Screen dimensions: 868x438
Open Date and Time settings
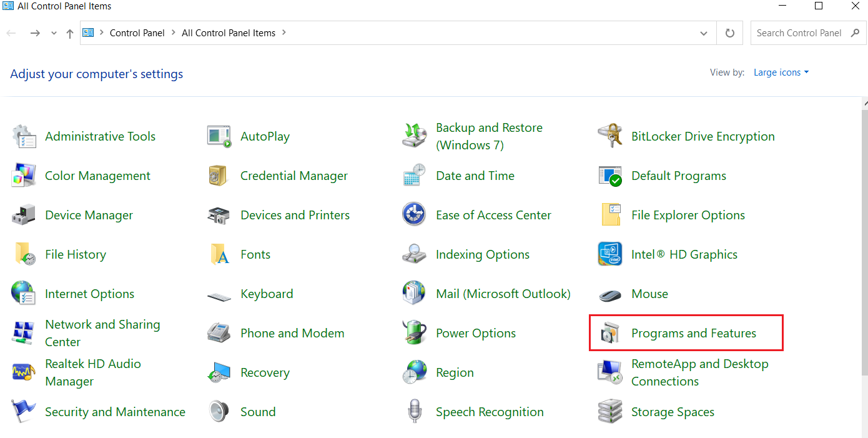(x=475, y=176)
